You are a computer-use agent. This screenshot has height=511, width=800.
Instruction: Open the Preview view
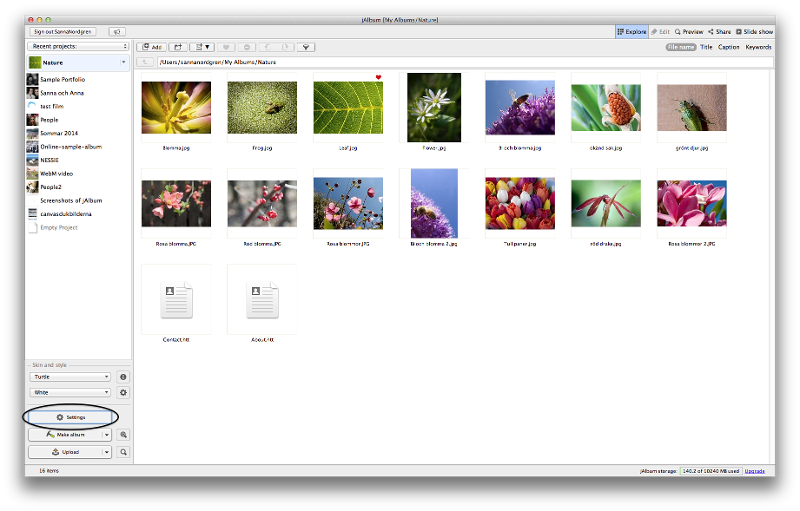tap(689, 32)
